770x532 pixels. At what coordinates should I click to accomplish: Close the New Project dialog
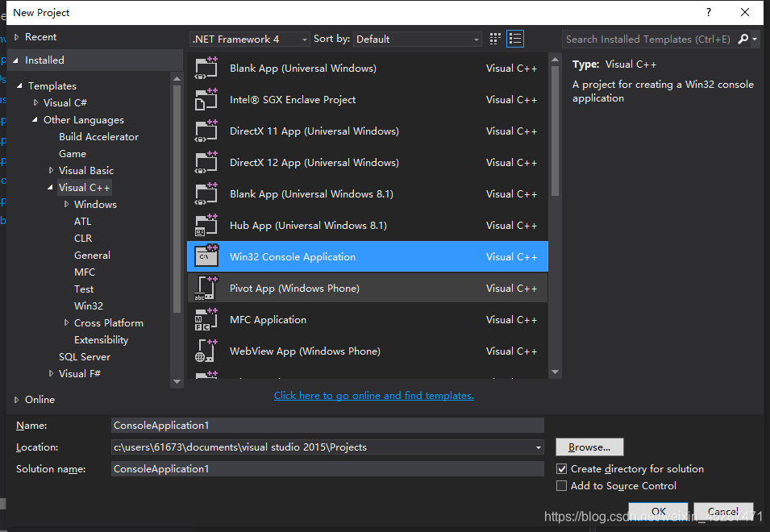tap(744, 12)
